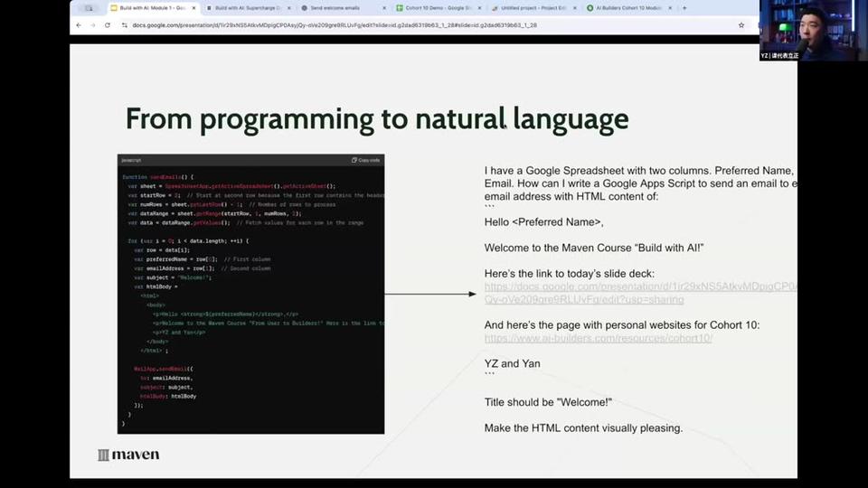
Task: Close the 'Cohort 10 Demo' Google Sheets tab
Action: 479,8
